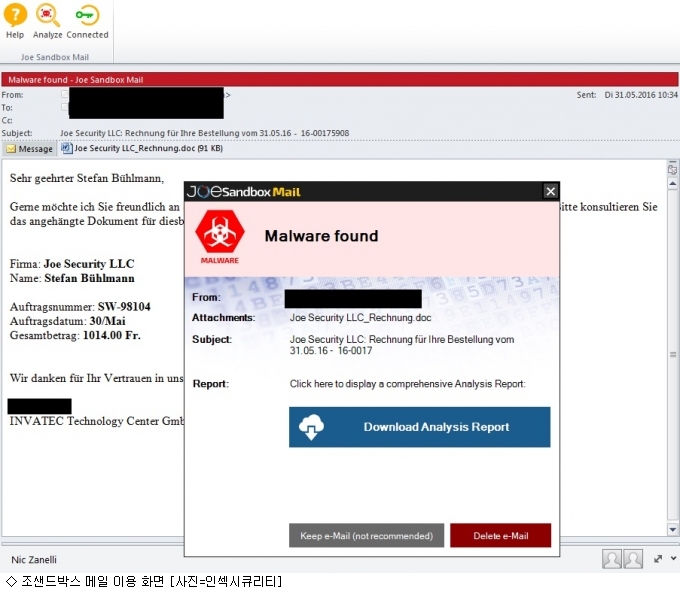Click the Sent date Di 31.05.2016 10:34

[x=641, y=95]
